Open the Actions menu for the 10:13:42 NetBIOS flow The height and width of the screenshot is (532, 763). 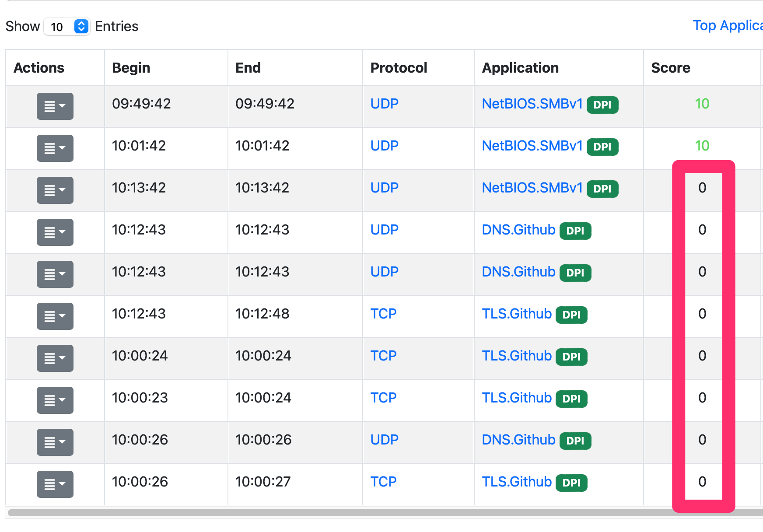pyautogui.click(x=54, y=190)
